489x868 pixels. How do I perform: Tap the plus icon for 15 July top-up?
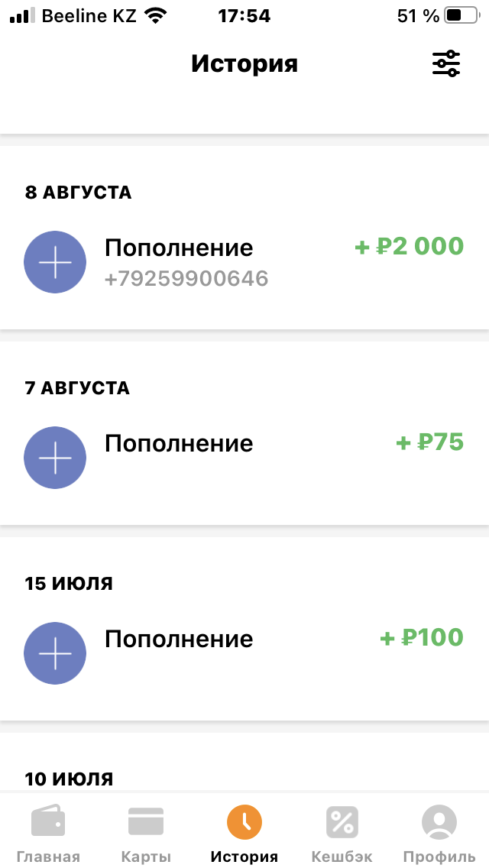coord(55,653)
